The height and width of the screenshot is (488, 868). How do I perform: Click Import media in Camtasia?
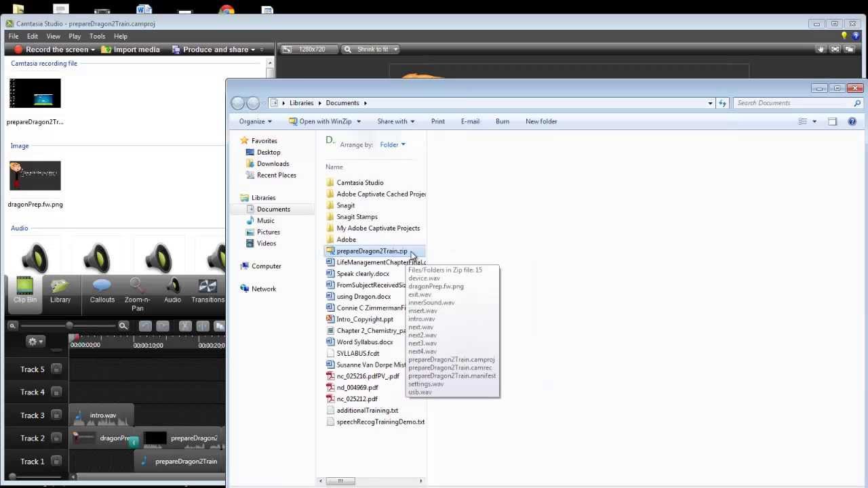[x=130, y=49]
